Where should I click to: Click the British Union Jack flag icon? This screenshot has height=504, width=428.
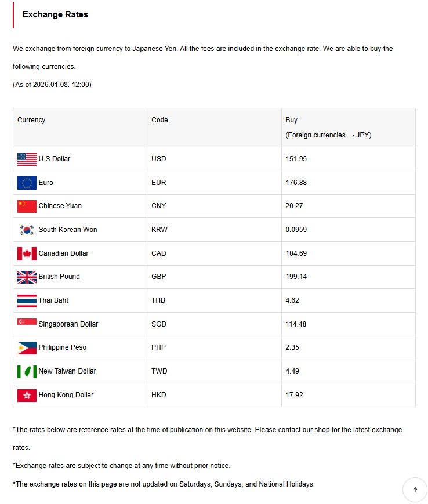(x=27, y=277)
